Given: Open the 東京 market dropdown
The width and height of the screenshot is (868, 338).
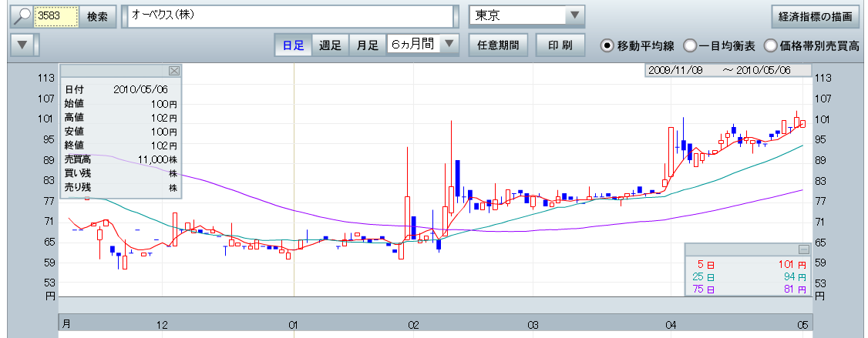Looking at the screenshot, I should (x=575, y=16).
